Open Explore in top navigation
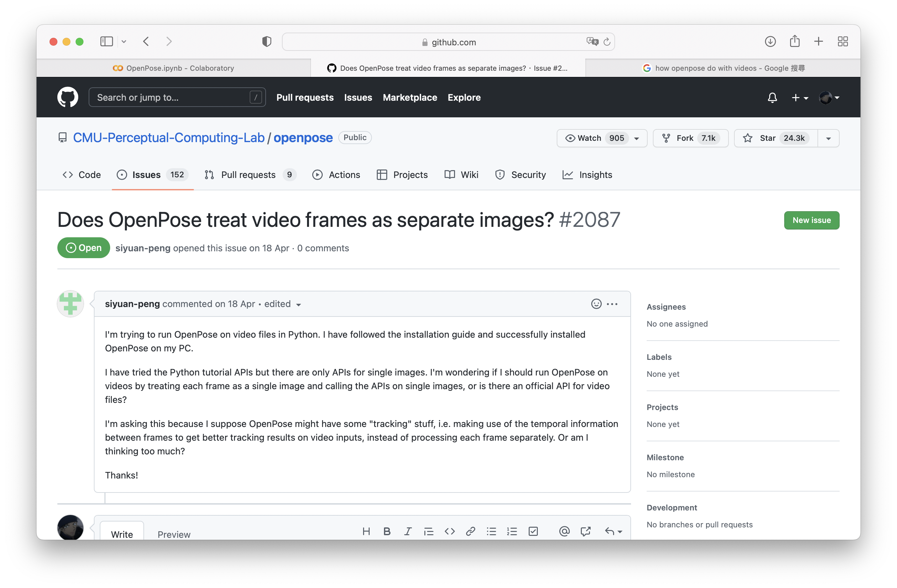The width and height of the screenshot is (897, 588). (464, 98)
